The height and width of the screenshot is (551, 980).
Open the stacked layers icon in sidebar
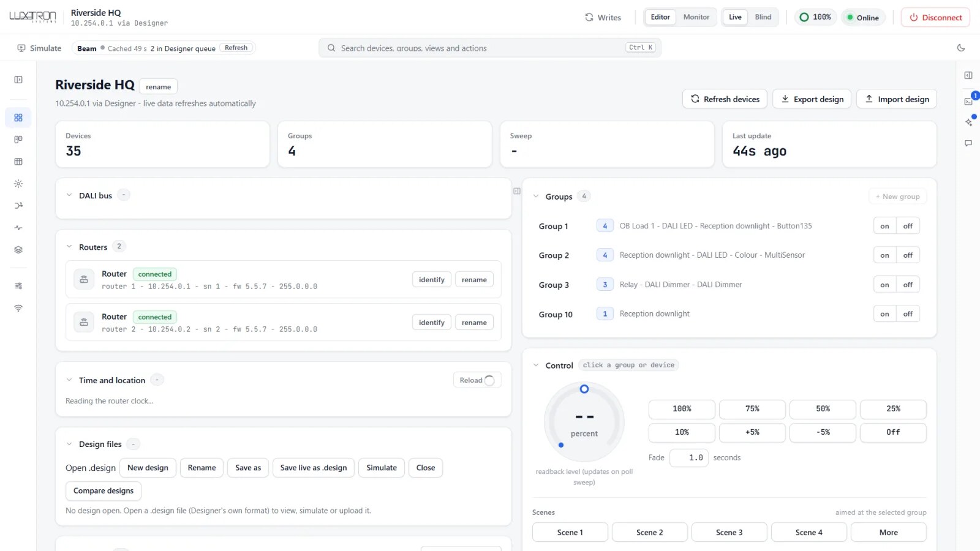18,250
